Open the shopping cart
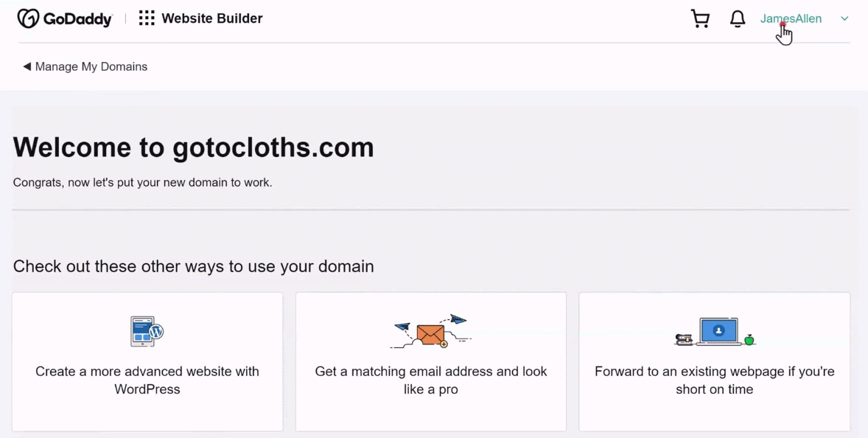This screenshot has height=438, width=868. coord(700,19)
